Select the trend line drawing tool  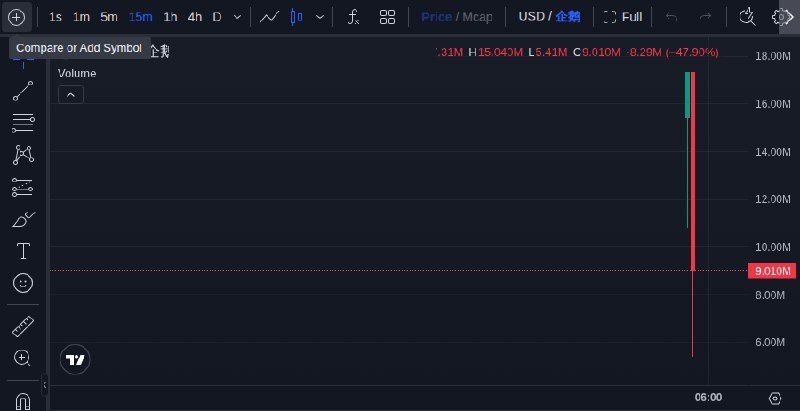click(x=23, y=91)
